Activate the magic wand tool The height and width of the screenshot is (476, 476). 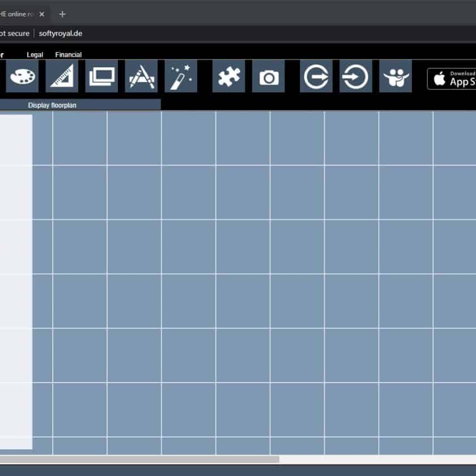pyautogui.click(x=180, y=76)
